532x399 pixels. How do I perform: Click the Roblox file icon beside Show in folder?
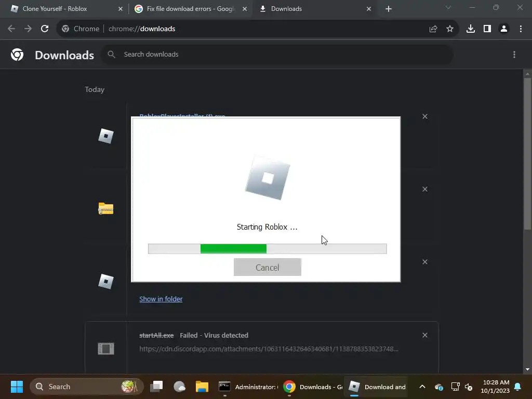pos(106,282)
